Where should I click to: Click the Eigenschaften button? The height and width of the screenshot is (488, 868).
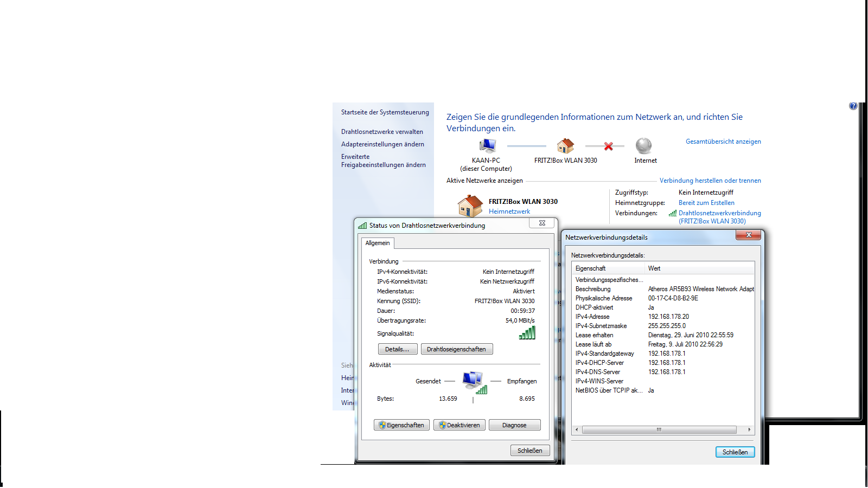401,425
